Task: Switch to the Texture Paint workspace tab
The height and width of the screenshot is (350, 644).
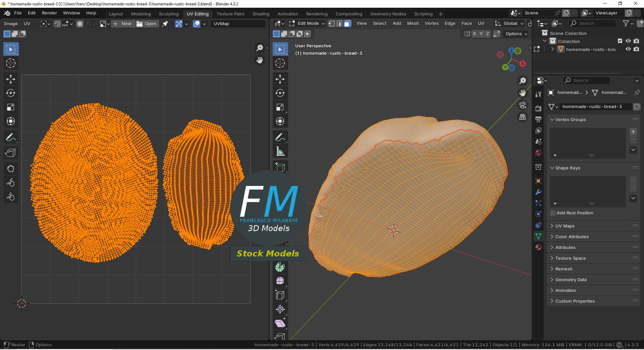Action: [230, 14]
